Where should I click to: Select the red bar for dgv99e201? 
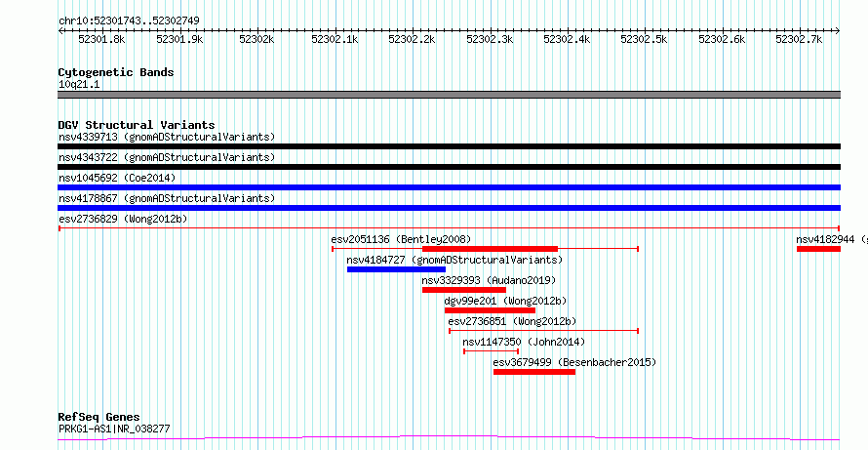click(490, 310)
